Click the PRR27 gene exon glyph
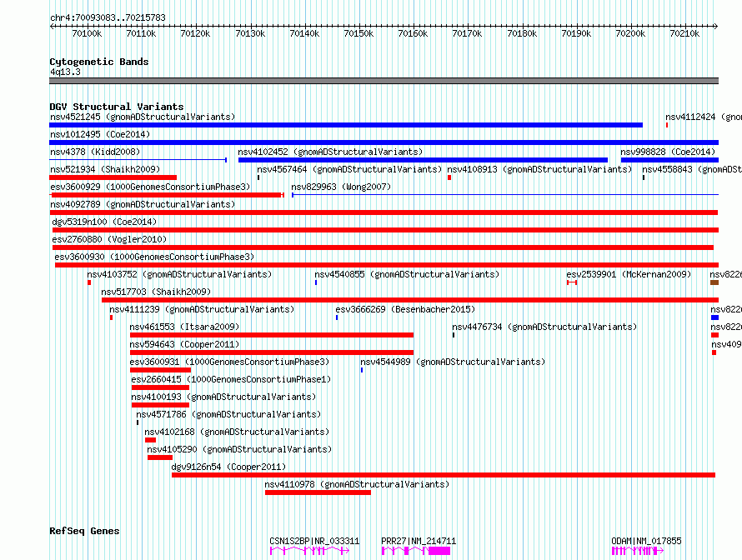The image size is (742, 560). click(416, 551)
